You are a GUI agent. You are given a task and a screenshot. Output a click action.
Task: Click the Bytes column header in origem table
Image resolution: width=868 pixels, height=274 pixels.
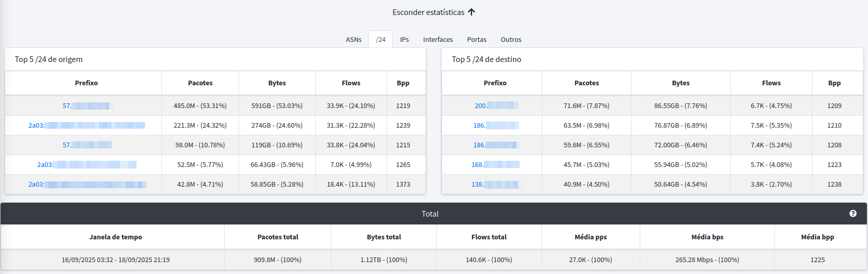277,83
